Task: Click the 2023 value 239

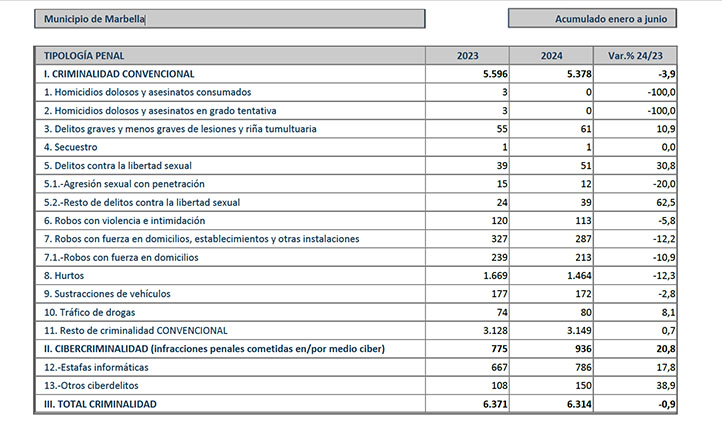Action: click(x=500, y=257)
